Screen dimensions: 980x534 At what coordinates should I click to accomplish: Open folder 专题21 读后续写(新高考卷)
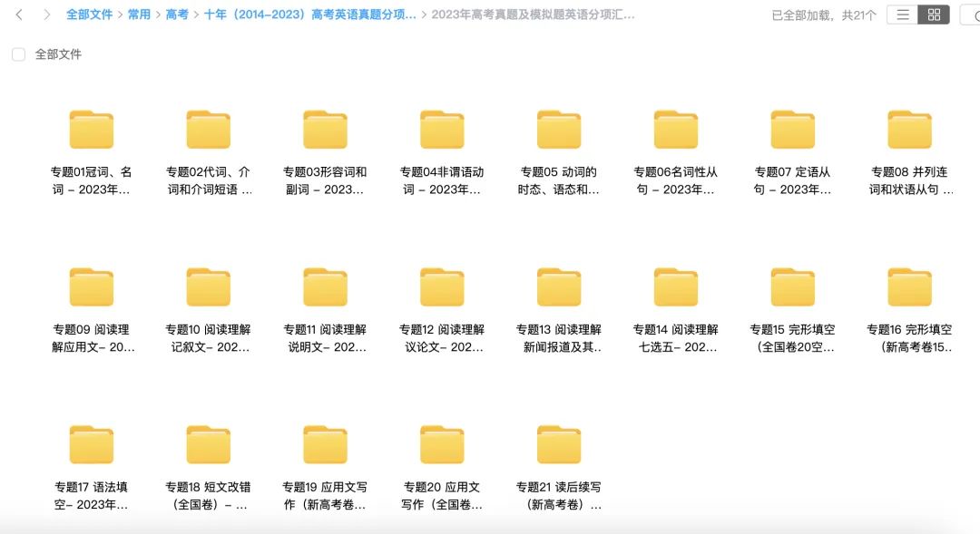(559, 444)
